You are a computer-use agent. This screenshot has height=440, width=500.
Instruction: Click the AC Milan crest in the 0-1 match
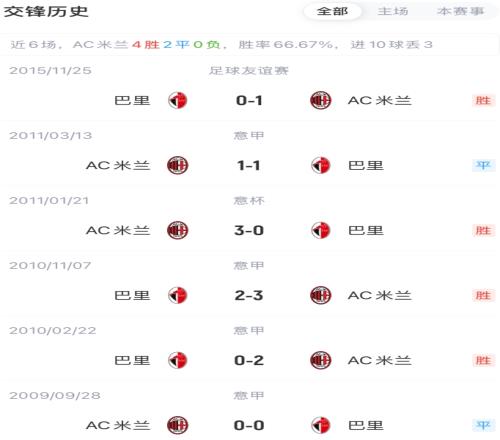click(320, 100)
